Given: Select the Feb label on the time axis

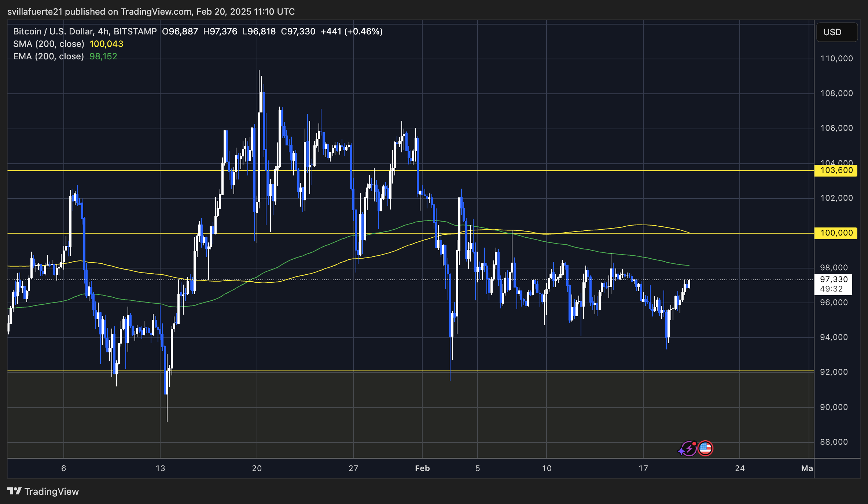Looking at the screenshot, I should coord(422,468).
